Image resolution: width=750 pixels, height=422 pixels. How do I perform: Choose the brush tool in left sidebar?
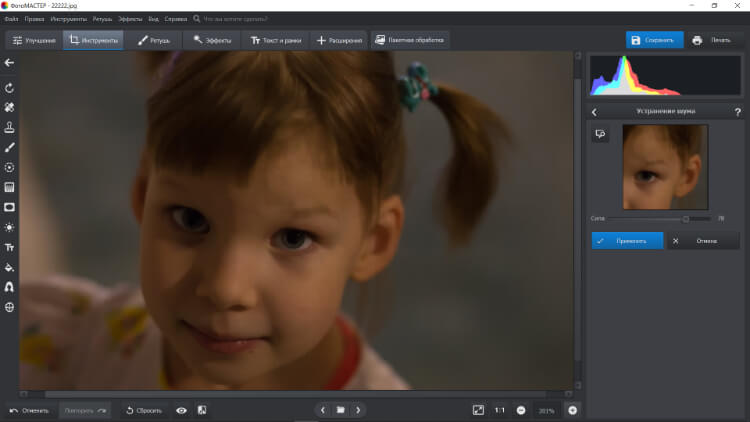(9, 147)
